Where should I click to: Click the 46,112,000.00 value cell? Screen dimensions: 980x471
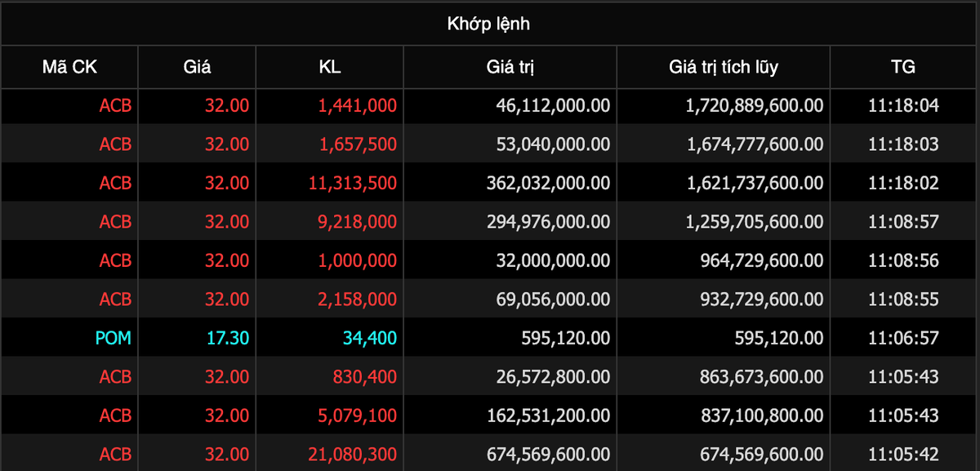(553, 105)
